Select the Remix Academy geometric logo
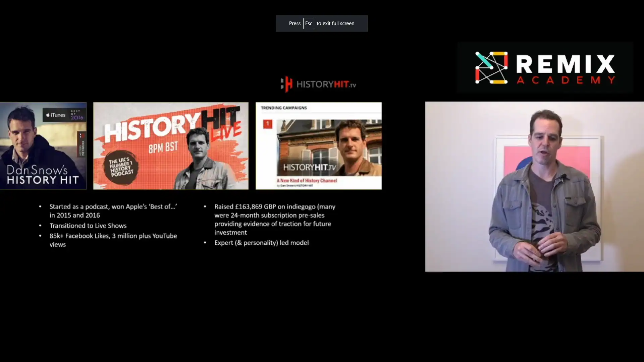Viewport: 644px width, 362px height. tap(491, 67)
